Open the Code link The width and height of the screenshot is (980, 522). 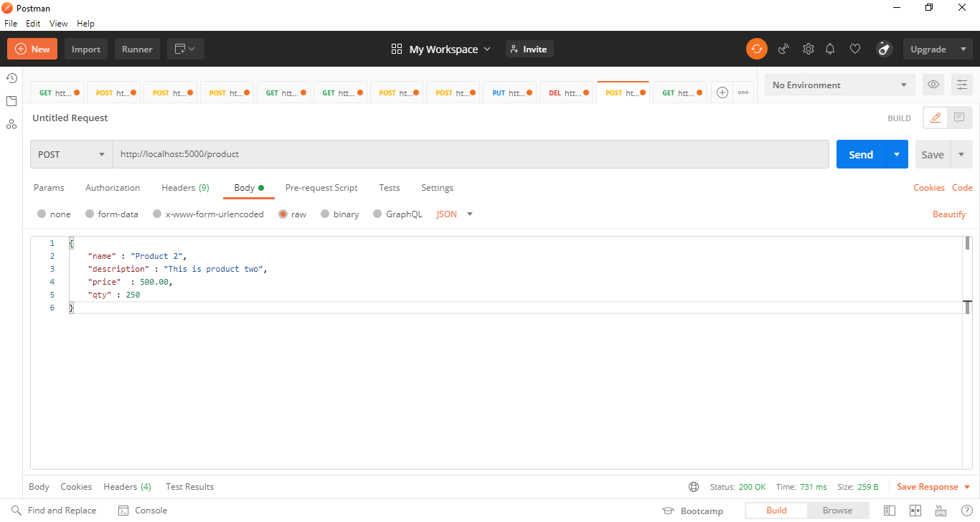(x=962, y=188)
